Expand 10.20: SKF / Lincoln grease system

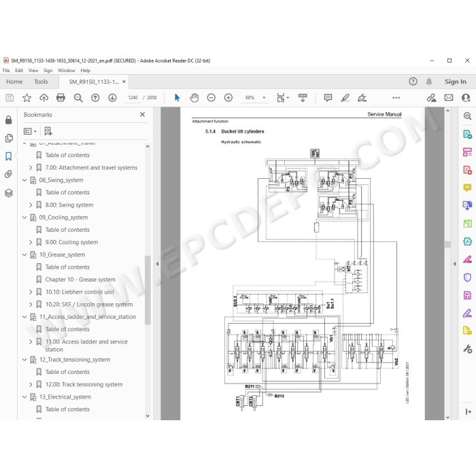(31, 305)
